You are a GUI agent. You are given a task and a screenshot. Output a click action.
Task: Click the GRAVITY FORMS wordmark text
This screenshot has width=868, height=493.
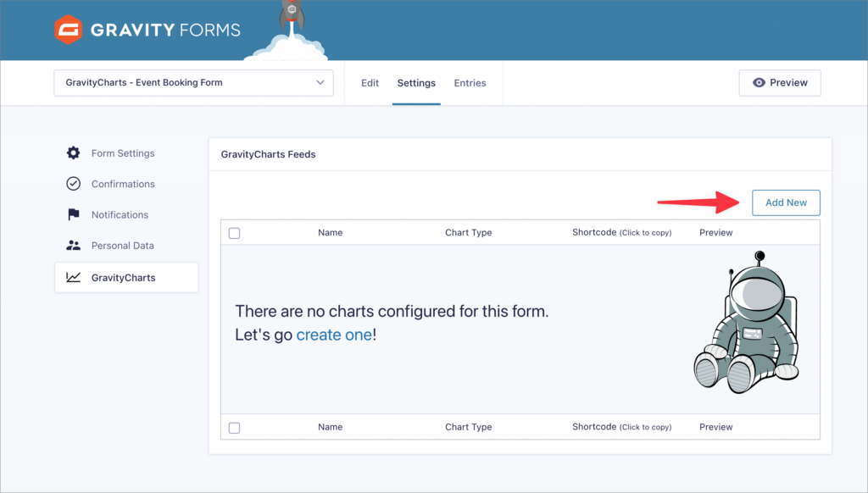coord(165,30)
